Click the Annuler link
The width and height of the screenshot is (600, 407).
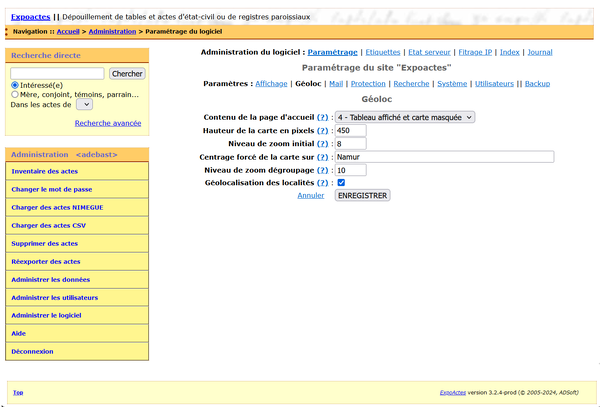[311, 195]
